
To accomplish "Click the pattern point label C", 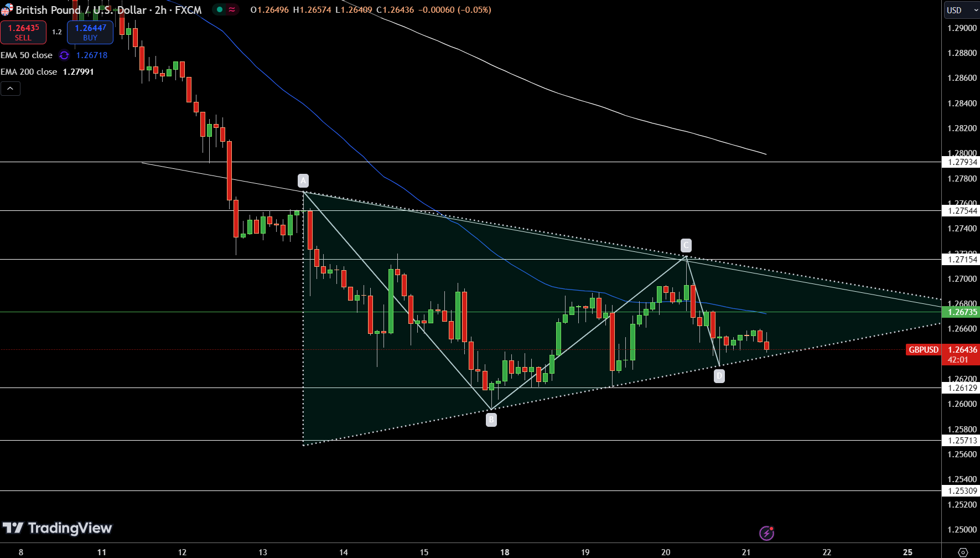I will (x=686, y=245).
